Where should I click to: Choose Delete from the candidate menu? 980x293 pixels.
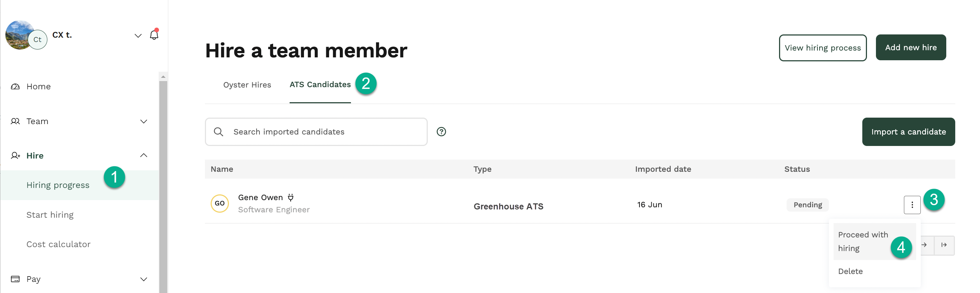(850, 271)
